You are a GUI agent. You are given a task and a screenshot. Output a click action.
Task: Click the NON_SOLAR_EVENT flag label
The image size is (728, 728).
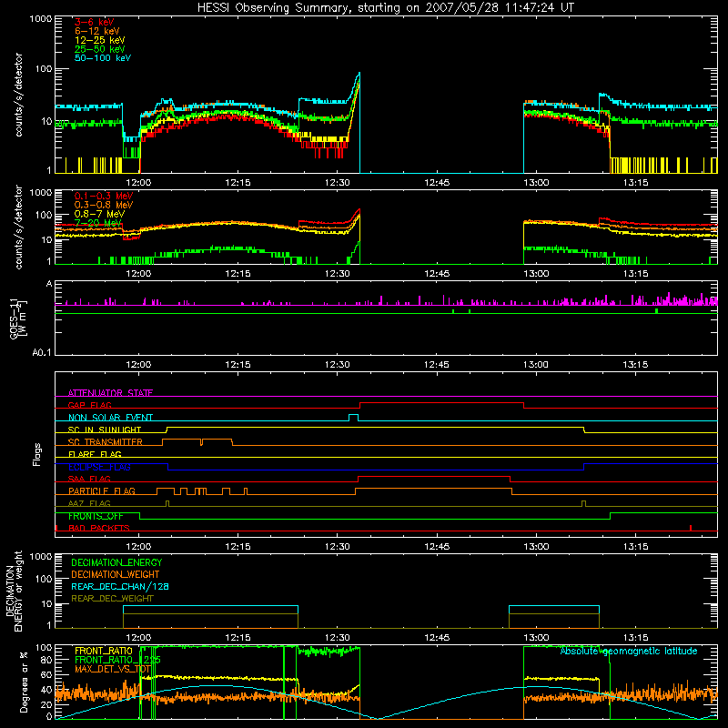coord(110,418)
